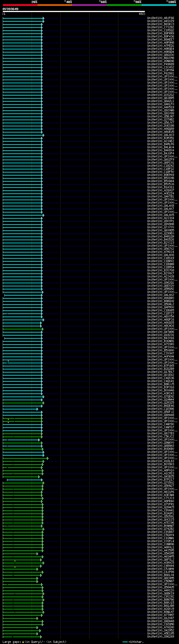Select the UniRef100_B3M351 entry

(161, 138)
